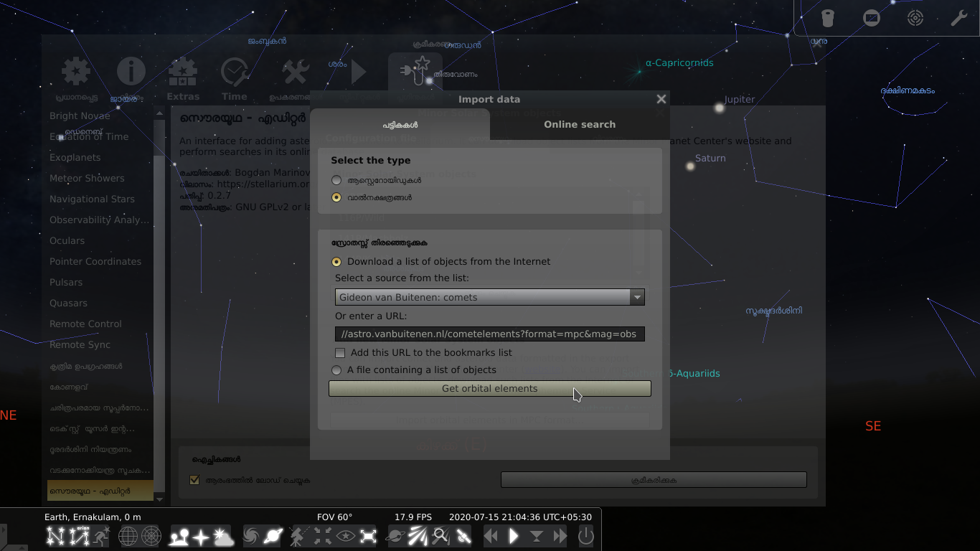Viewport: 980px width, 551px height.
Task: Switch to the Lists tab in Import data
Action: pyautogui.click(x=400, y=124)
